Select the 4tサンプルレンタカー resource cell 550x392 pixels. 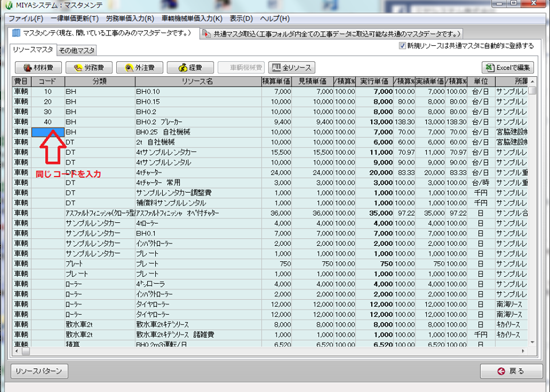(x=198, y=152)
